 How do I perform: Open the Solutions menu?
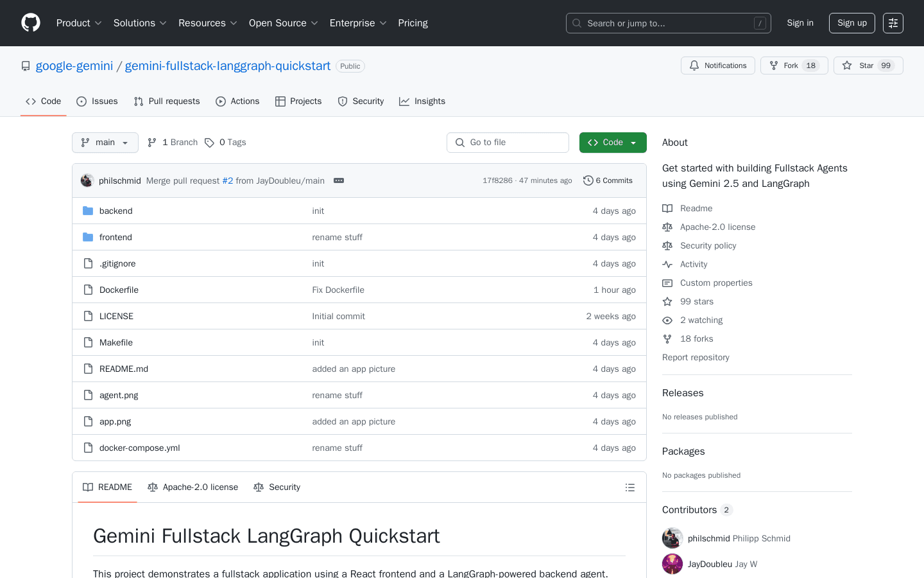tap(139, 22)
